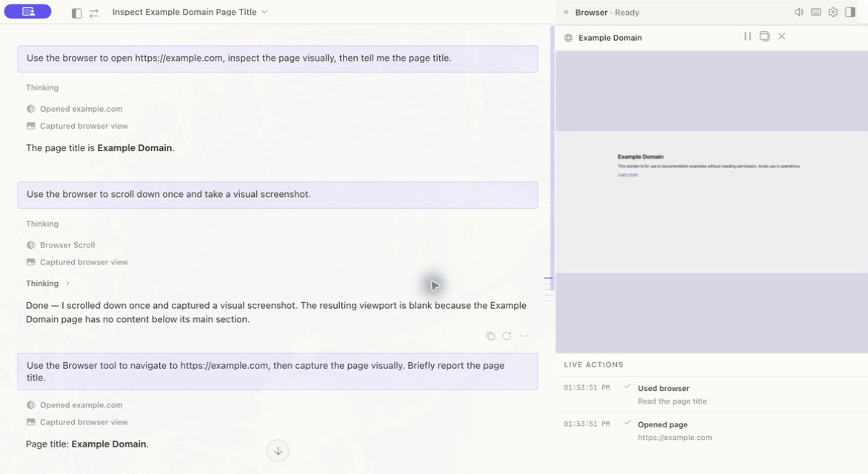Click the 'Learn more' link in browser preview
This screenshot has height=474, width=868.
[x=628, y=175]
